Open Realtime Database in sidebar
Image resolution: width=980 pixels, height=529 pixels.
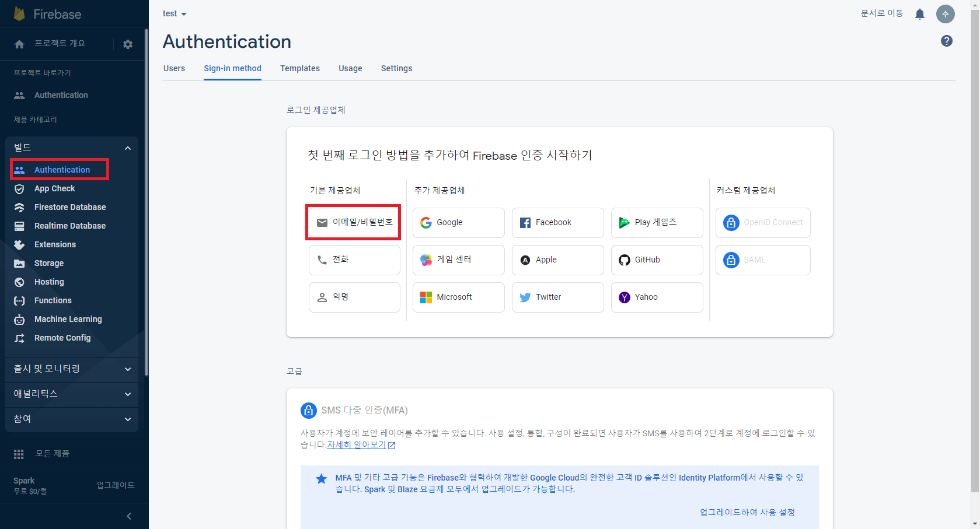(x=70, y=226)
